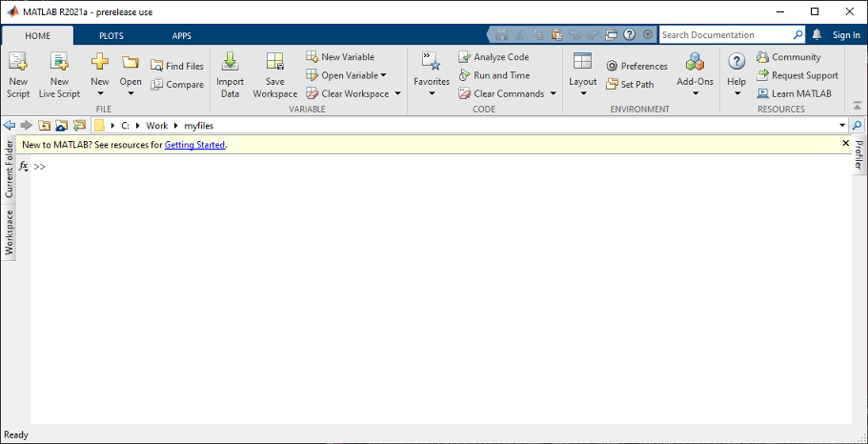Click Run and Time
This screenshot has height=444, width=868.
(494, 75)
